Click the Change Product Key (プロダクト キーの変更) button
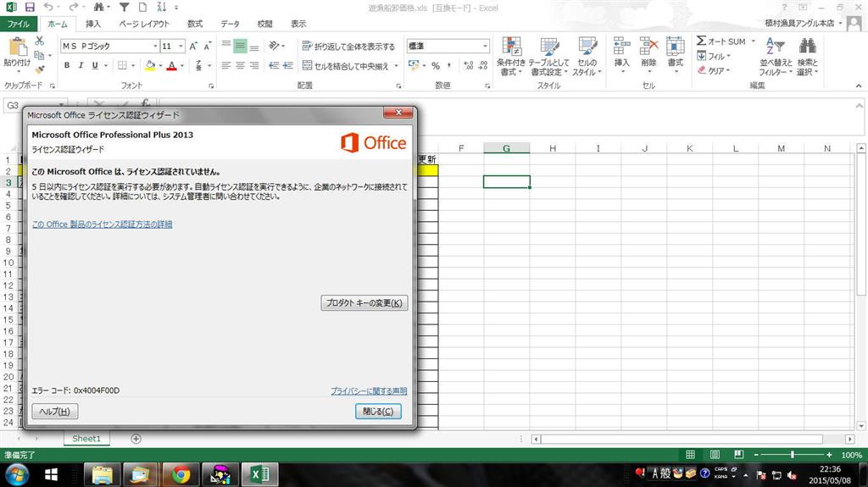This screenshot has width=868, height=487. coord(364,302)
